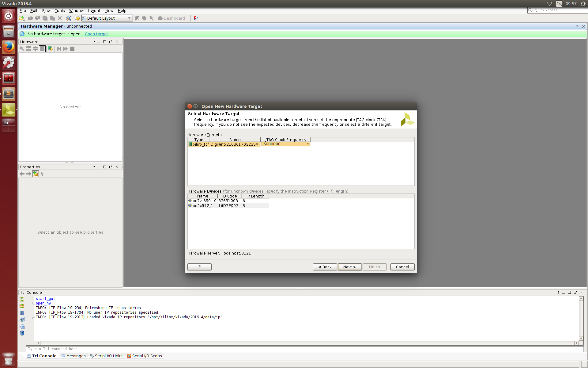The height and width of the screenshot is (368, 588).
Task: Click the dialog help ? button
Action: (x=199, y=267)
